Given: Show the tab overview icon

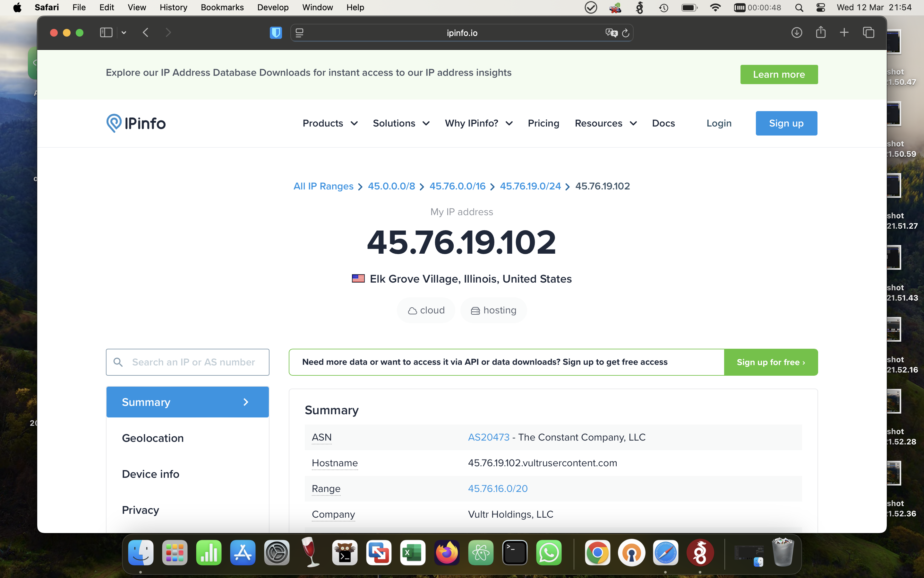Looking at the screenshot, I should pyautogui.click(x=868, y=32).
